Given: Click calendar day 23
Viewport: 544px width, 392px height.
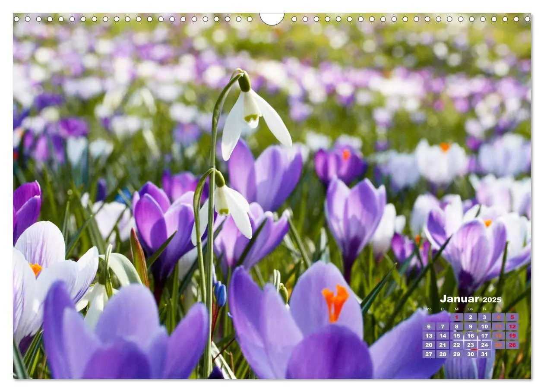Looking at the screenshot, I should [x=471, y=345].
